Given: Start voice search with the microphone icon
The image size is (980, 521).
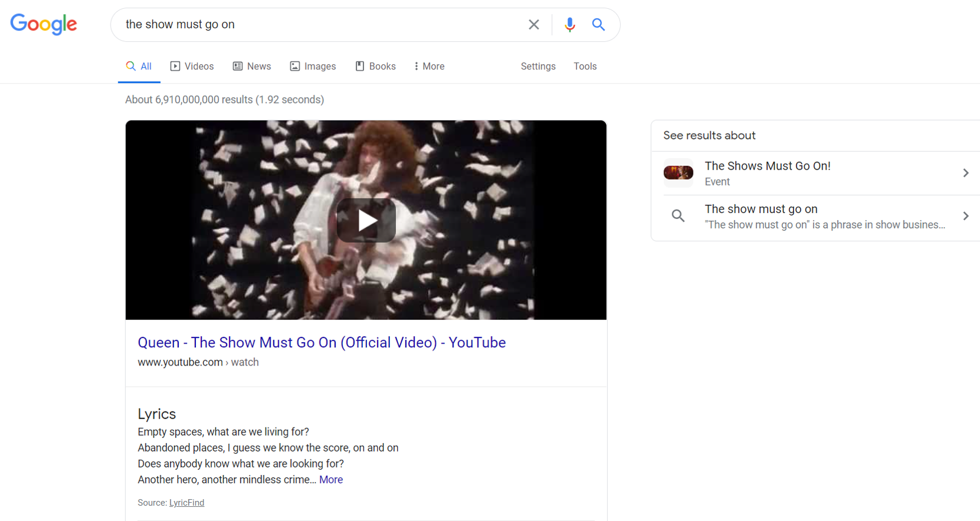Looking at the screenshot, I should (x=569, y=25).
